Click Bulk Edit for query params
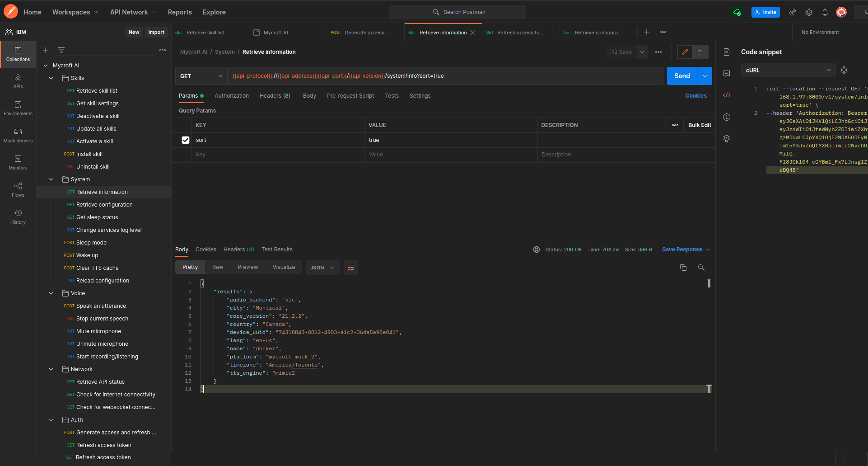Image resolution: width=868 pixels, height=466 pixels. tap(700, 125)
